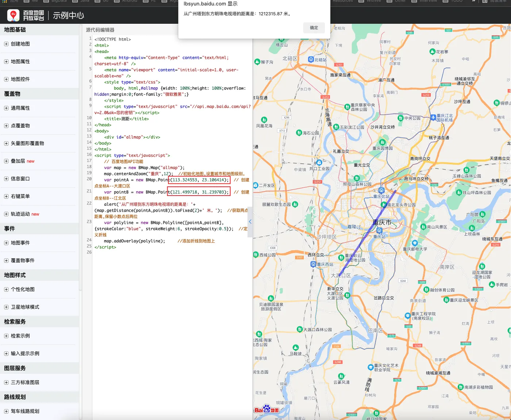511x420 pixels.
Task: Open the 个性化地图 menu entry
Action: coord(23,289)
